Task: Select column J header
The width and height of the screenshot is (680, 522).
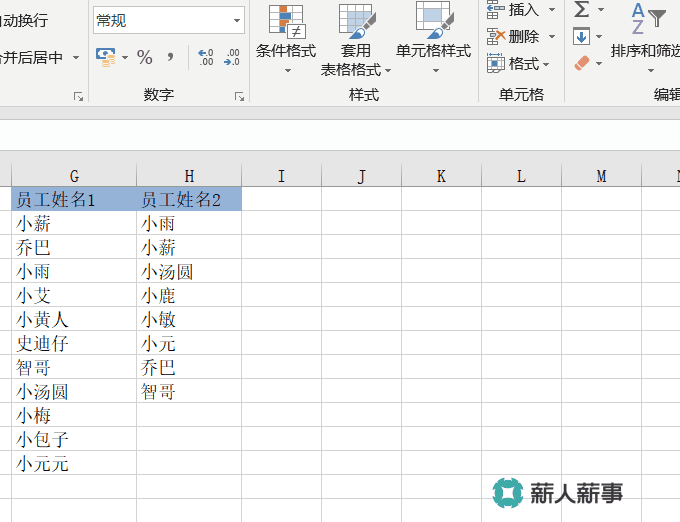Action: coord(362,176)
